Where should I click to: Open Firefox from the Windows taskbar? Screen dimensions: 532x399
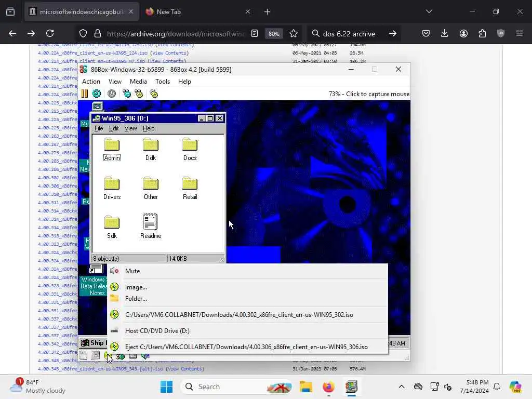(328, 387)
